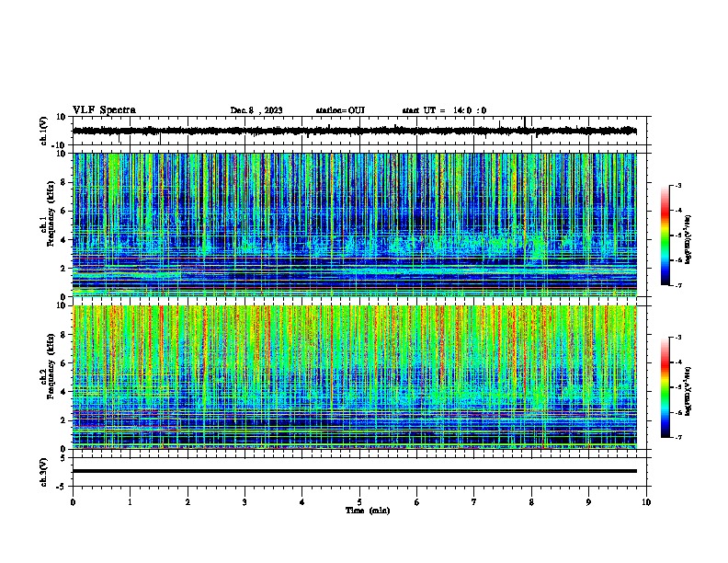Click time axis tick label "8"
The width and height of the screenshot is (728, 563).
[531, 502]
